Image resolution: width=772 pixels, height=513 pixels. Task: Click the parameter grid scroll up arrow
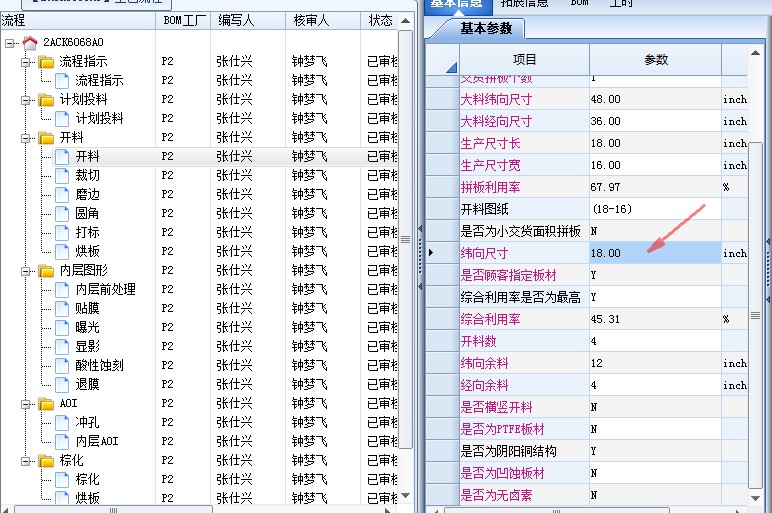(755, 52)
